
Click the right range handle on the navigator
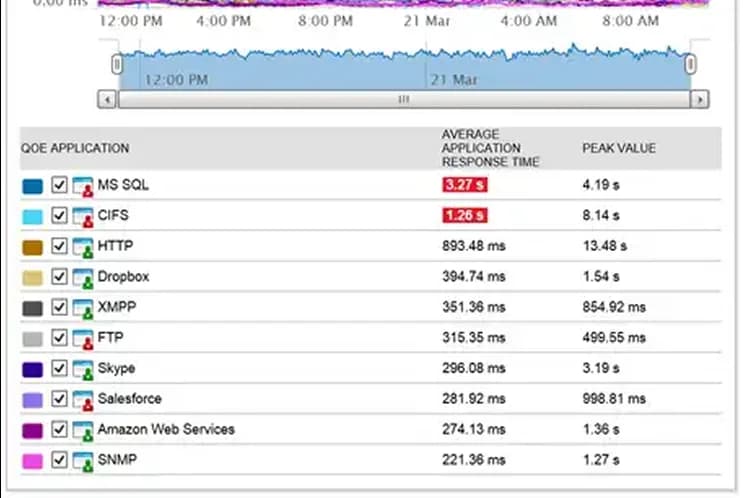pos(690,64)
